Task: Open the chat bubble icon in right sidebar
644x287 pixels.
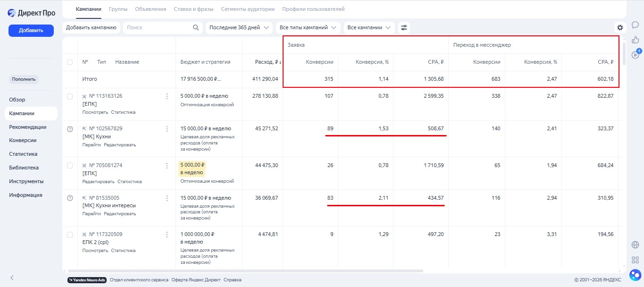Action: 635,25
